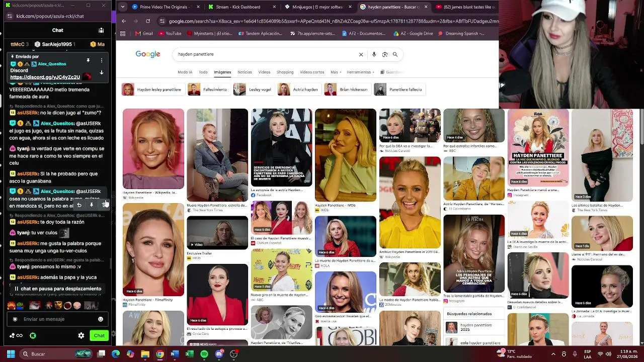Click the taskbar Buscar search box
Image resolution: width=644 pixels, height=362 pixels.
pyautogui.click(x=55, y=354)
